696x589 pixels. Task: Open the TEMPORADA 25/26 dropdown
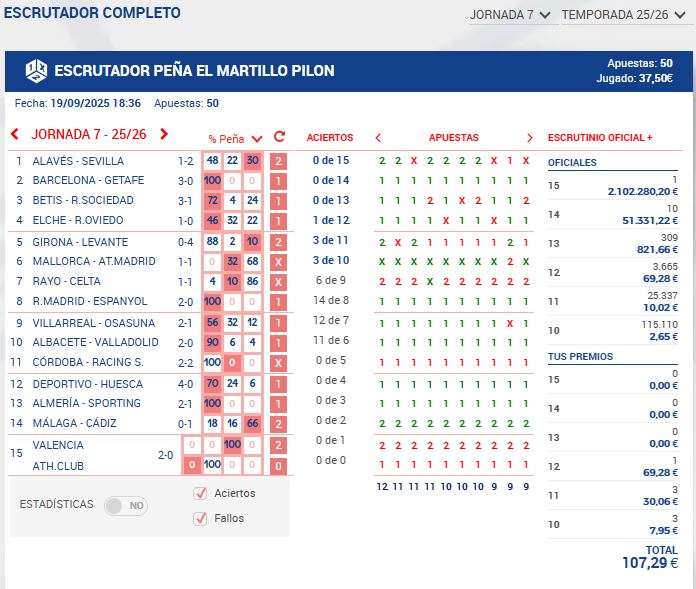point(624,15)
